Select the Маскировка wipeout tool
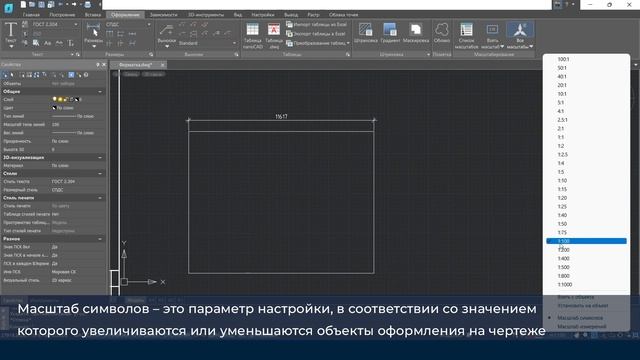640x360 pixels. click(416, 33)
